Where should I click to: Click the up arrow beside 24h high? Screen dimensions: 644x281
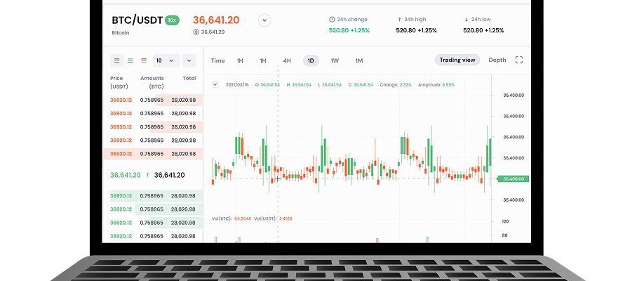(399, 20)
